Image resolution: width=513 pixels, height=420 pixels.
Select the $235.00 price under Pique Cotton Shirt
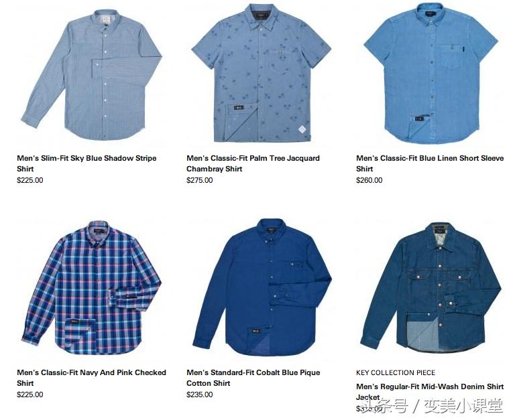click(x=200, y=395)
